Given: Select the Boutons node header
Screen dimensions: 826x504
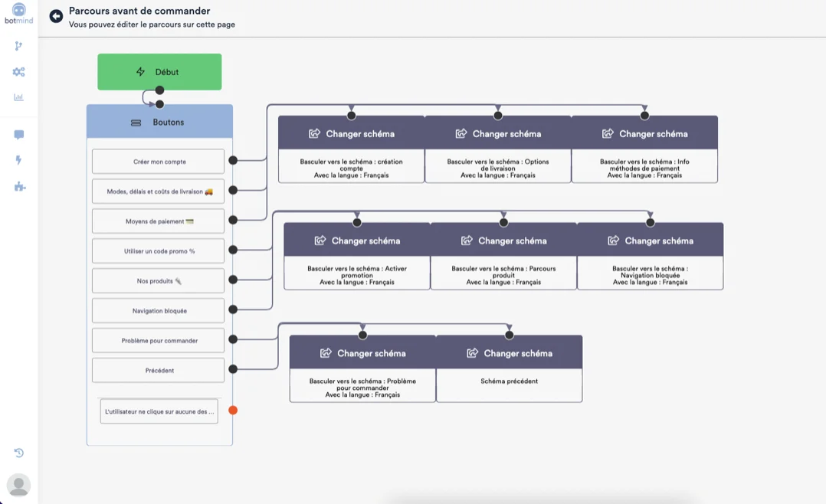Looking at the screenshot, I should pos(159,123).
